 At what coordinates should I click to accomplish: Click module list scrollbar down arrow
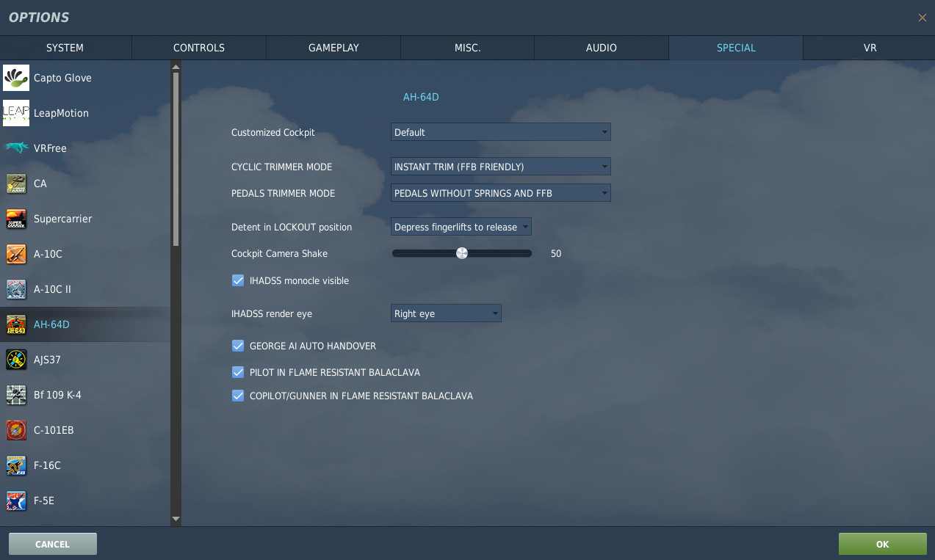click(x=176, y=519)
